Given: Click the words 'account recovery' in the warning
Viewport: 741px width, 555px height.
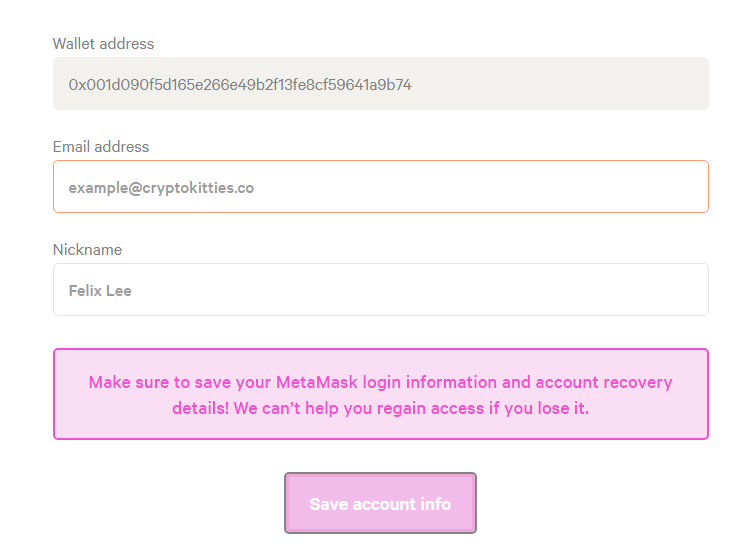Looking at the screenshot, I should 603,382.
